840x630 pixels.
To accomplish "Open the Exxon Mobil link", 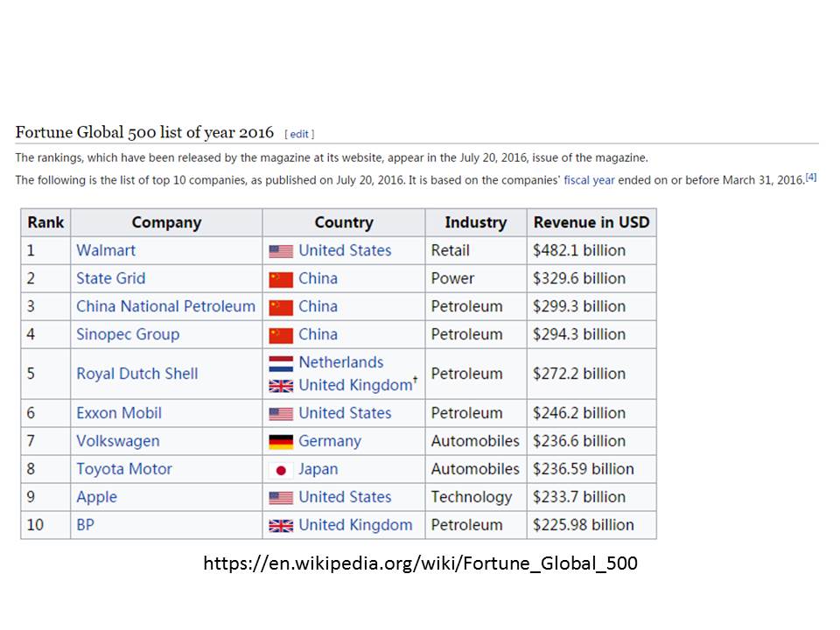I will 119,413.
